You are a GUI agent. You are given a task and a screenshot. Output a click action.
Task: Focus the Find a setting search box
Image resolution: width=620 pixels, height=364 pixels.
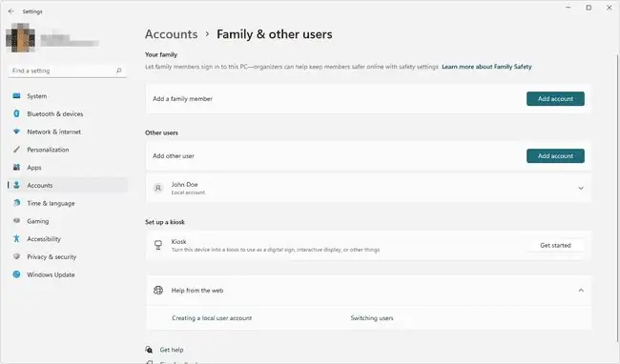pos(67,71)
